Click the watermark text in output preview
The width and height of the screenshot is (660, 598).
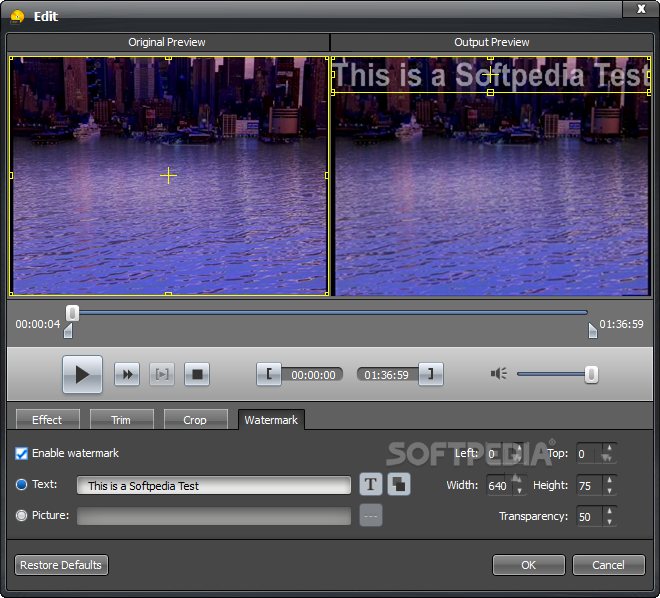point(492,75)
